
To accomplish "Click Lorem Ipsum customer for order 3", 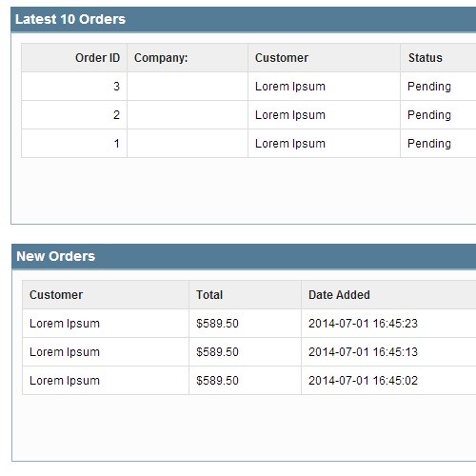I will coord(290,87).
